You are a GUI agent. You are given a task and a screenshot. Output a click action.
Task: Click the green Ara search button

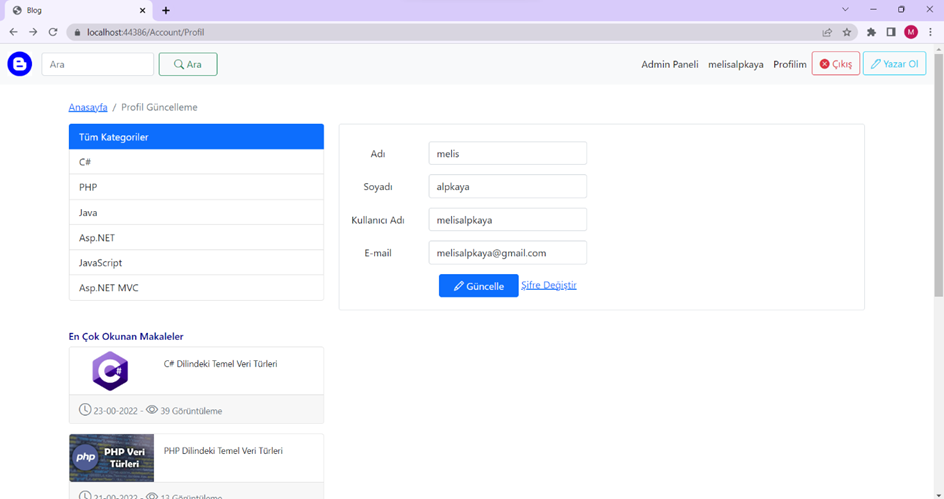coord(188,64)
